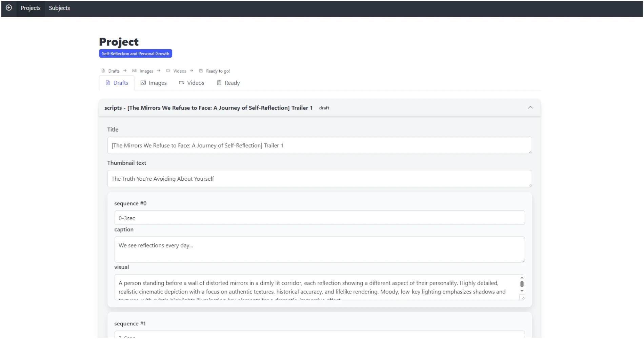Click the Videos camera icon in breadcrumb

point(168,71)
